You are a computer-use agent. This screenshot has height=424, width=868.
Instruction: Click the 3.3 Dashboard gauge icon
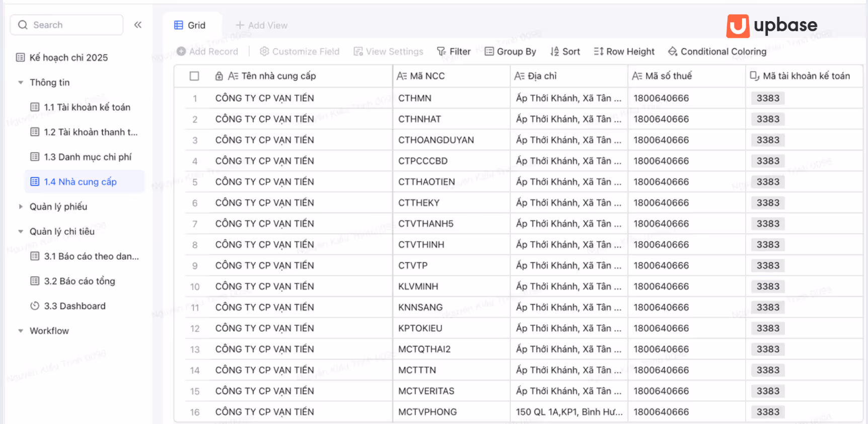(x=35, y=306)
